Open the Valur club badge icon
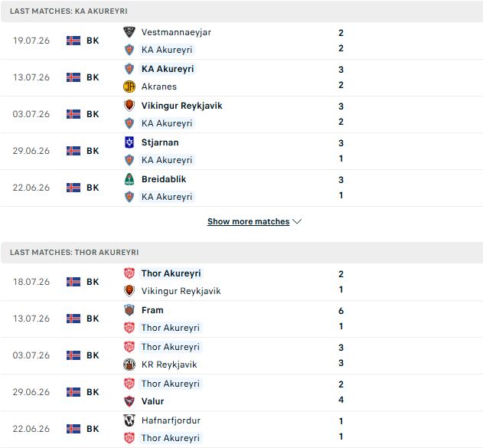 tap(129, 401)
